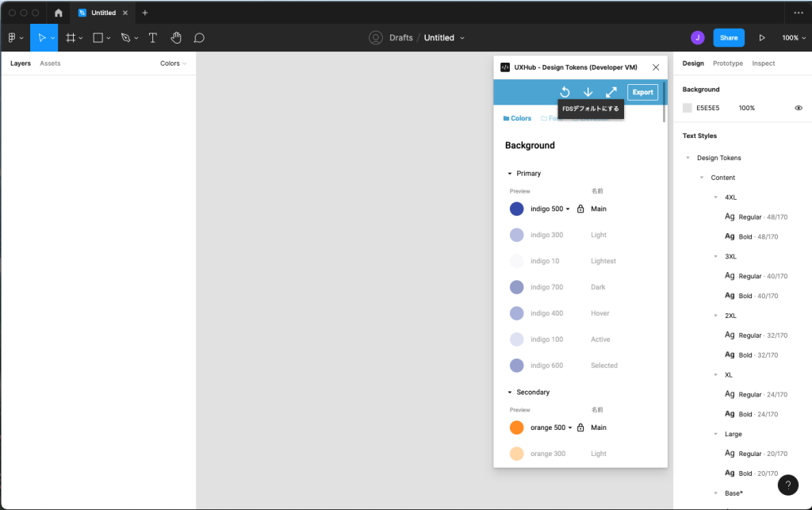Image resolution: width=812 pixels, height=510 pixels.
Task: Collapse the Primary color section
Action: click(x=510, y=174)
